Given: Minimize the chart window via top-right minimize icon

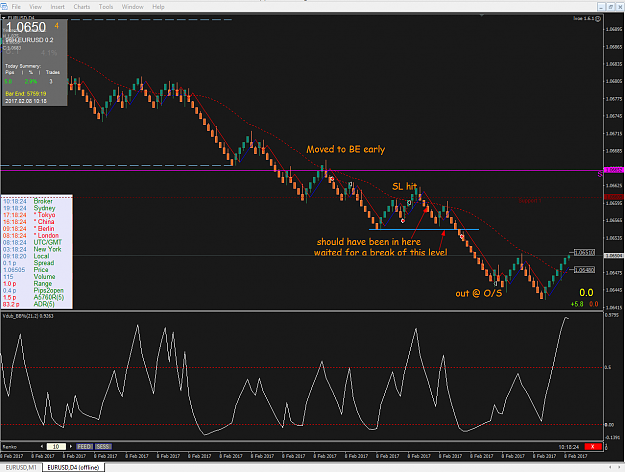Looking at the screenshot, I should (601, 7).
